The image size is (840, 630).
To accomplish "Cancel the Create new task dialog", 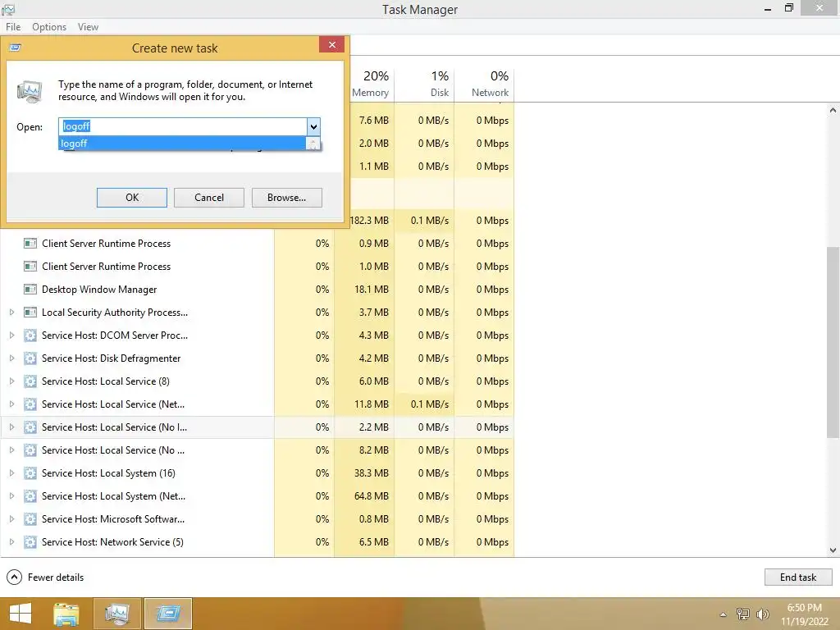I will pyautogui.click(x=209, y=198).
